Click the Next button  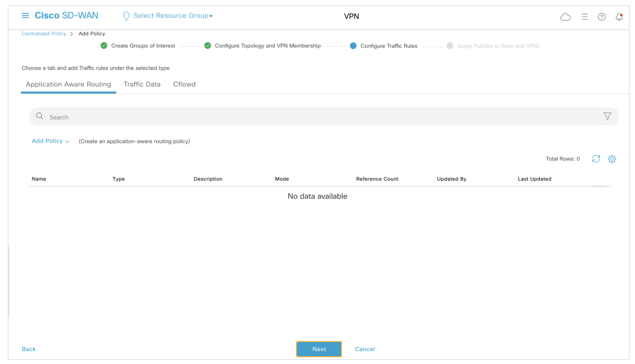click(319, 349)
